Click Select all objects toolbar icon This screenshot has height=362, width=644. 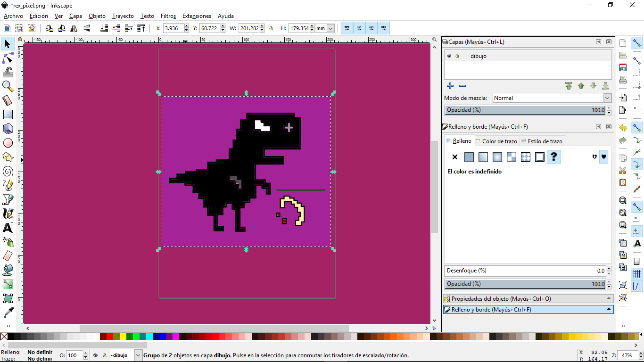pos(7,28)
